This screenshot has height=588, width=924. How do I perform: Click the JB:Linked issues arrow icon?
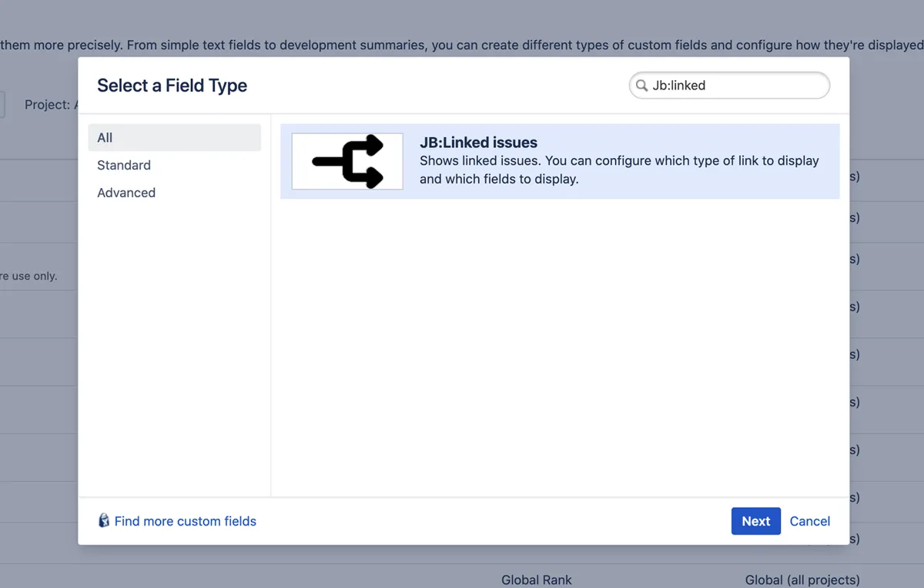coord(347,161)
